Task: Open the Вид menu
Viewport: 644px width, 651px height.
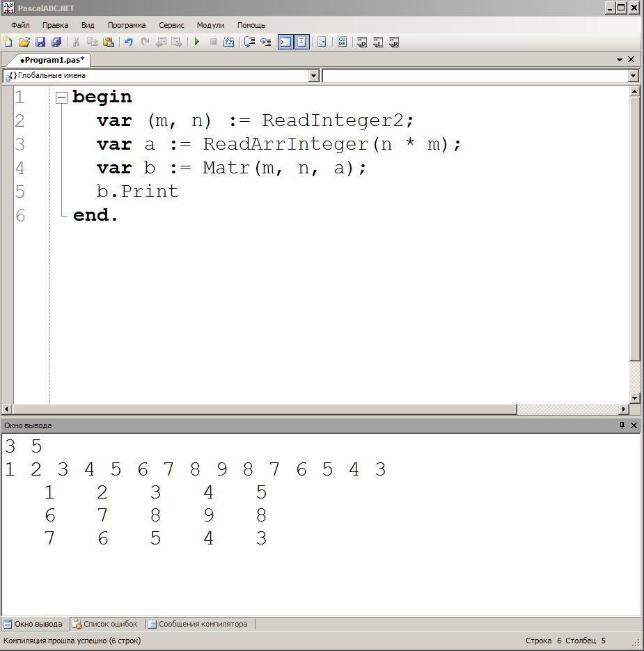Action: pos(88,25)
